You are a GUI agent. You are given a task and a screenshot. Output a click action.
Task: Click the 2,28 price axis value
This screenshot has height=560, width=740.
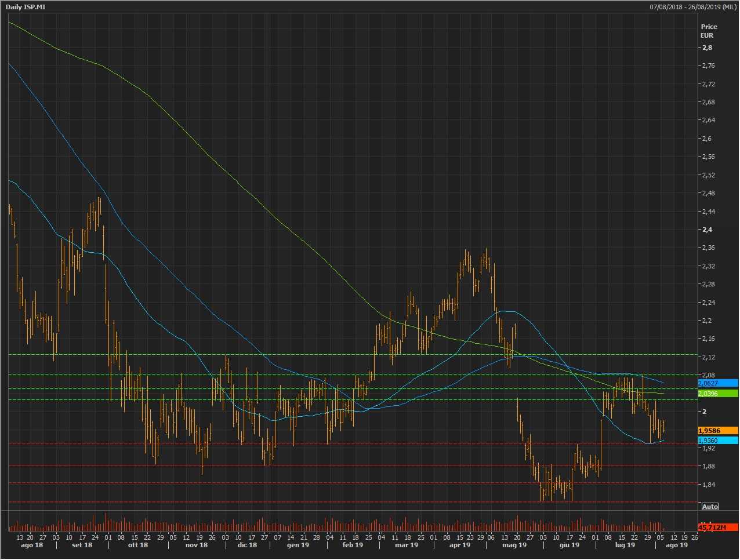click(x=708, y=284)
